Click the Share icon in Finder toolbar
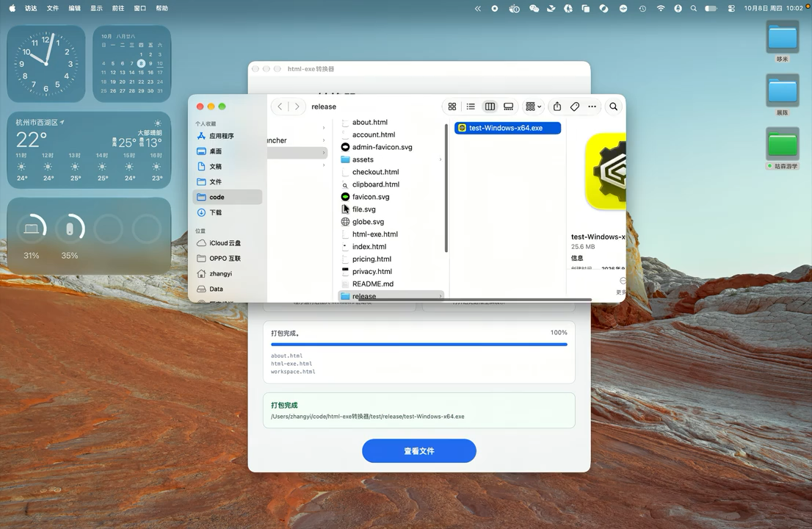Screen dimensions: 812x529 (x=557, y=107)
